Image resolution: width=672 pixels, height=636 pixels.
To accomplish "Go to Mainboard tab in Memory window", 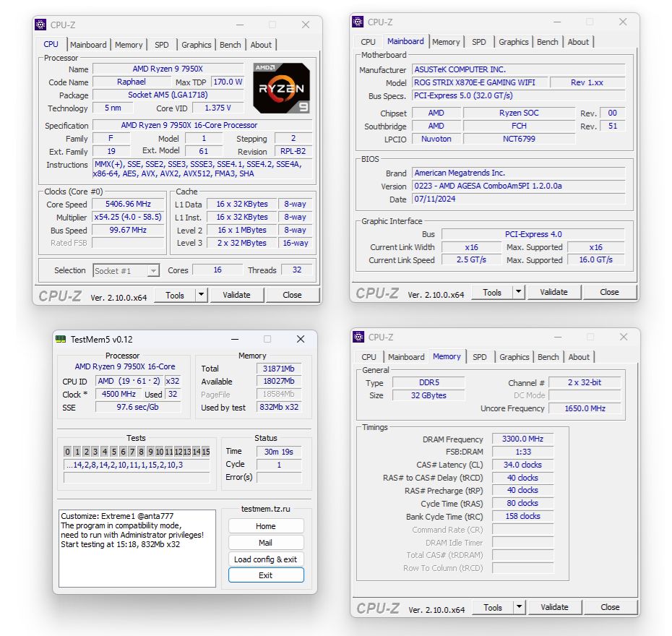I will coord(406,356).
